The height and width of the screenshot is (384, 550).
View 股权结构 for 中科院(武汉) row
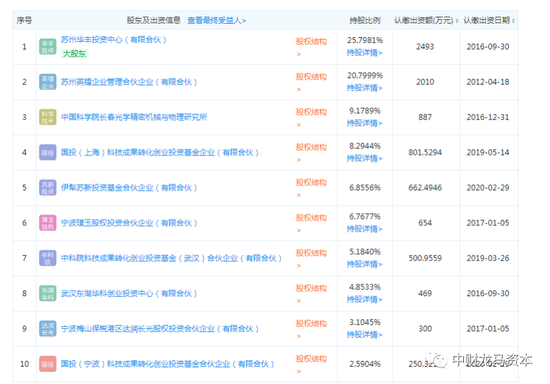(311, 253)
